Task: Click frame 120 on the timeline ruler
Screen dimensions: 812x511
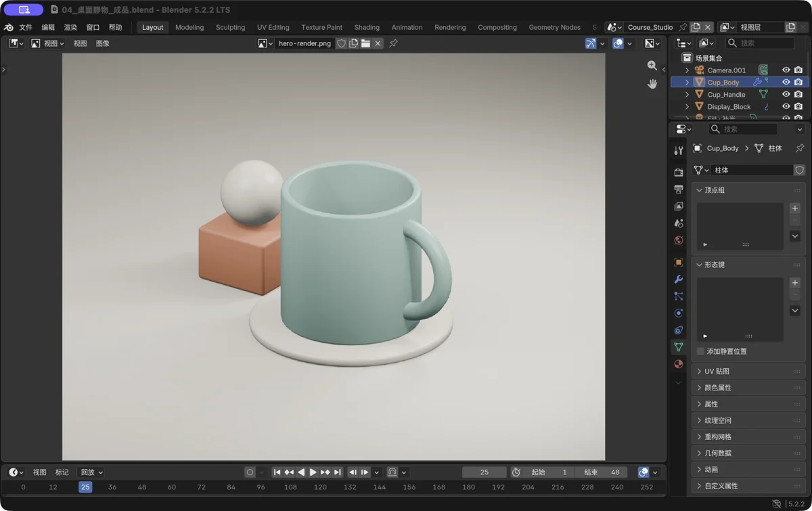Action: (x=320, y=487)
